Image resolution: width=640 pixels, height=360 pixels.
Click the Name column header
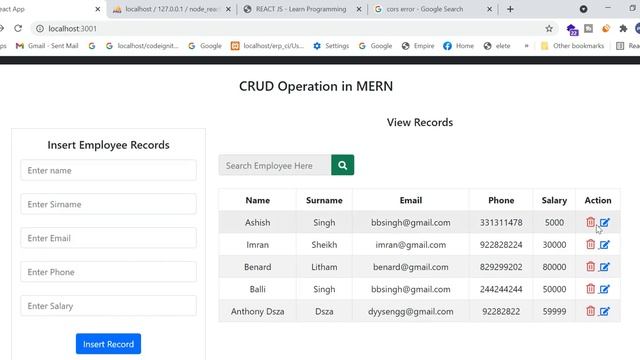click(258, 200)
